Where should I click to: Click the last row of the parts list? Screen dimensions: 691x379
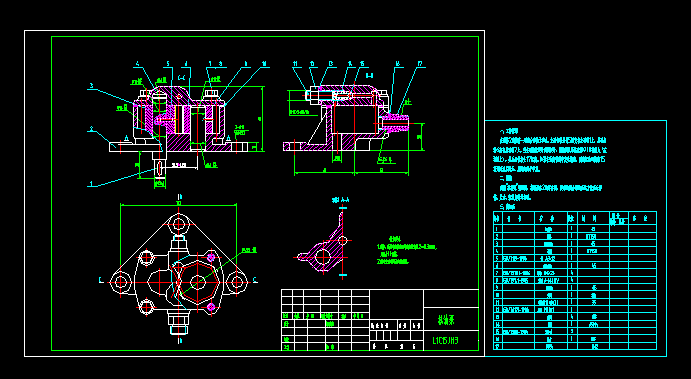575,346
